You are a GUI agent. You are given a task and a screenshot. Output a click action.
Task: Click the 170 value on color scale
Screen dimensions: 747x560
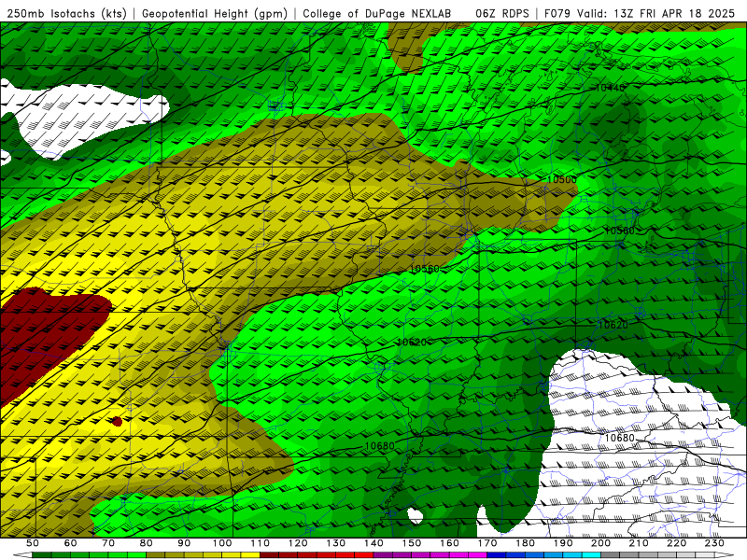(486, 543)
